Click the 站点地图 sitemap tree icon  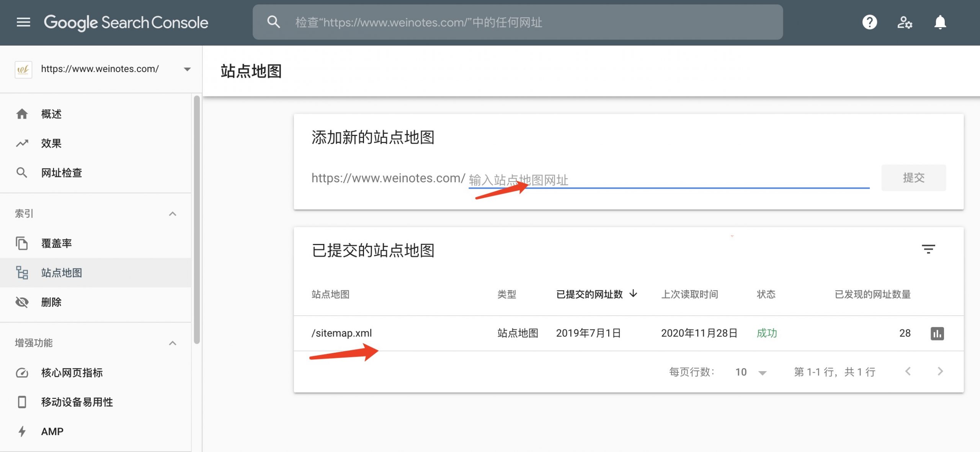22,273
